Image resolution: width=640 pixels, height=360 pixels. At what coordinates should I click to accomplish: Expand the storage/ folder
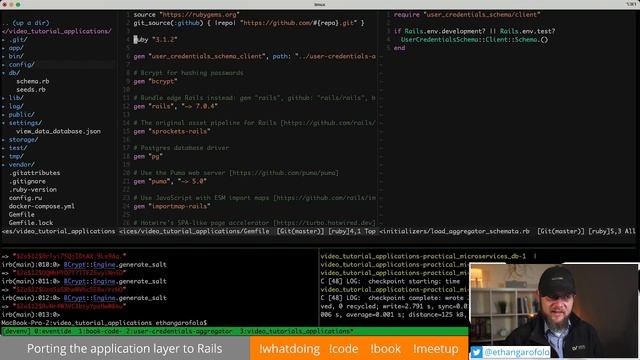click(23, 140)
